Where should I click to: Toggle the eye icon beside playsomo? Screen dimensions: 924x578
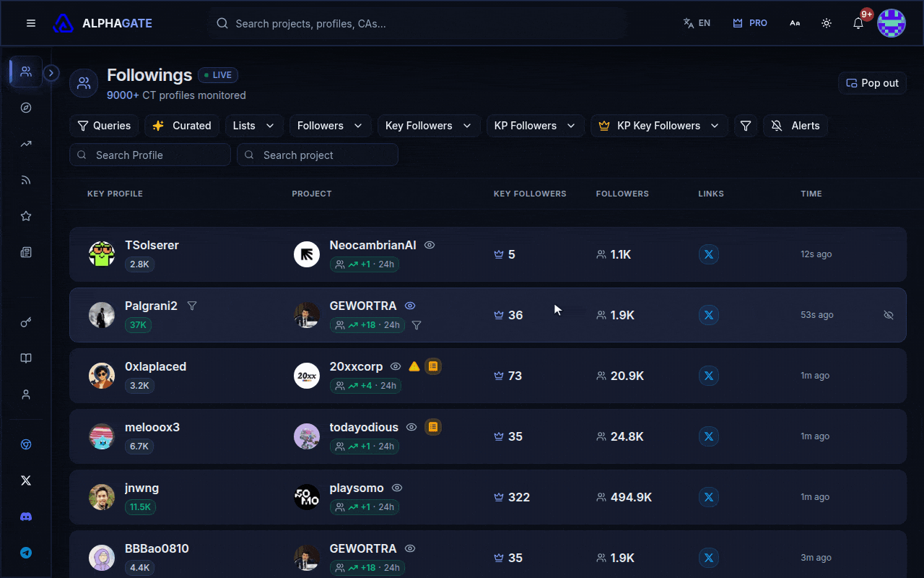[x=396, y=488]
